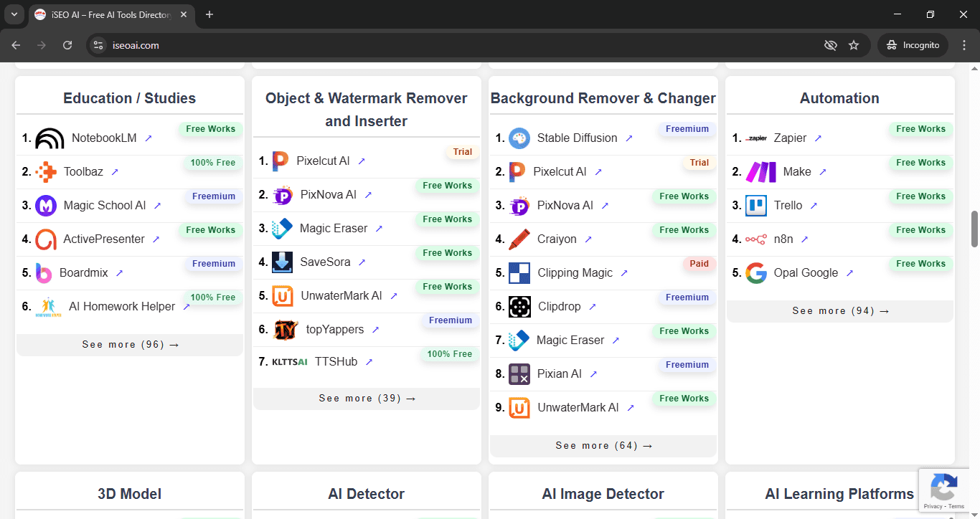Screen dimensions: 980x519
Task: Select the Google G icon next to Opal
Action: (756, 272)
